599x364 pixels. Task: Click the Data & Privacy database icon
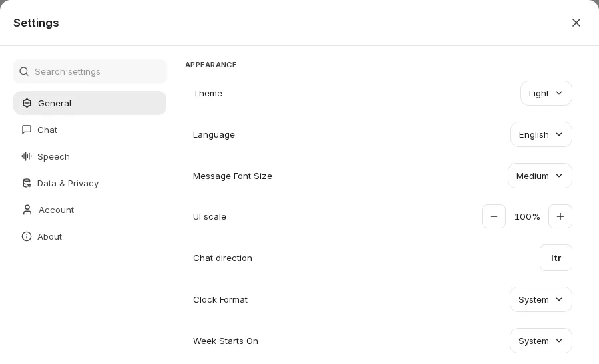[27, 184]
